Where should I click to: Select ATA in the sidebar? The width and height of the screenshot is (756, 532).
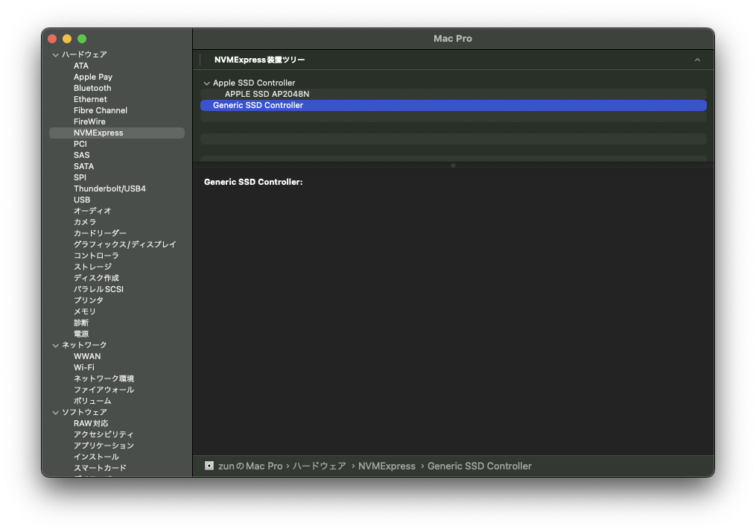click(81, 66)
